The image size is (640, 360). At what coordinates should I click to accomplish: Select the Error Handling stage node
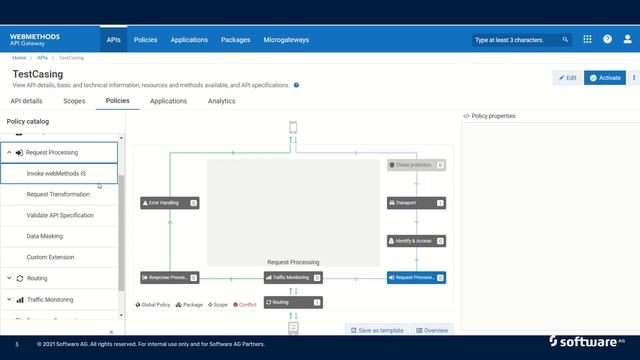(x=170, y=203)
